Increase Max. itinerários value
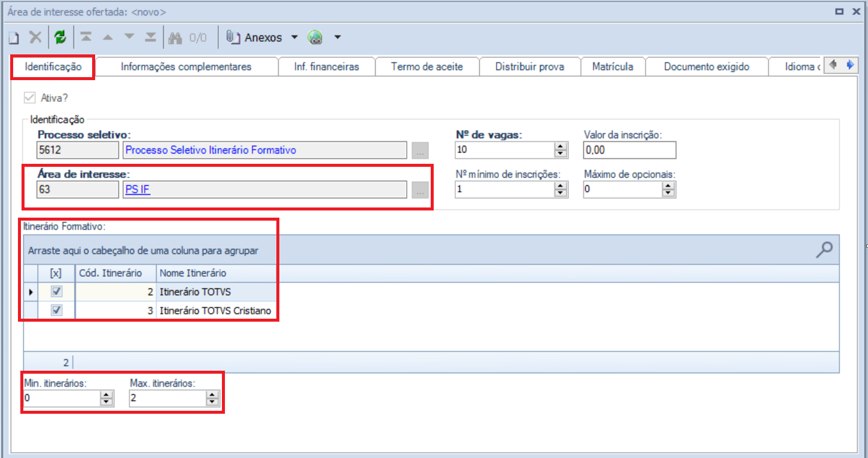The width and height of the screenshot is (868, 458). click(x=212, y=395)
